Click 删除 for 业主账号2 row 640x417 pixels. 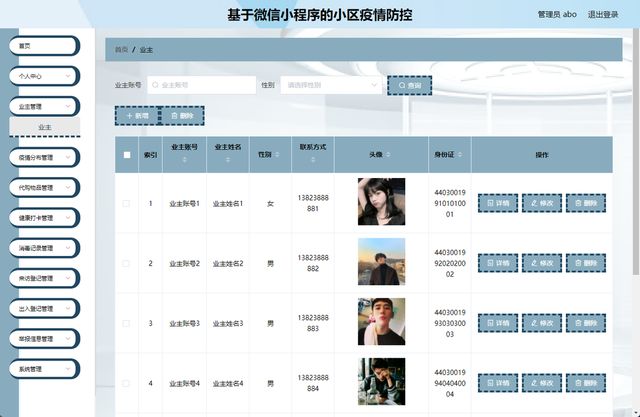(x=586, y=263)
